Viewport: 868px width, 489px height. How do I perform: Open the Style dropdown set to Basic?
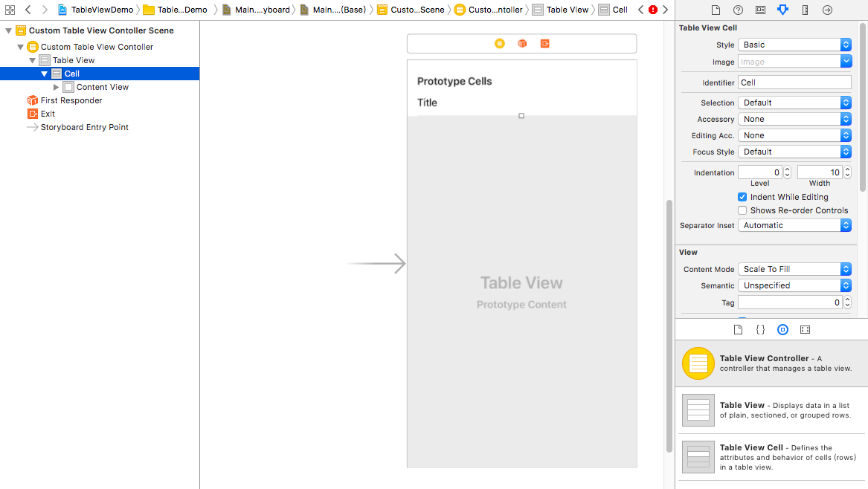pos(794,45)
